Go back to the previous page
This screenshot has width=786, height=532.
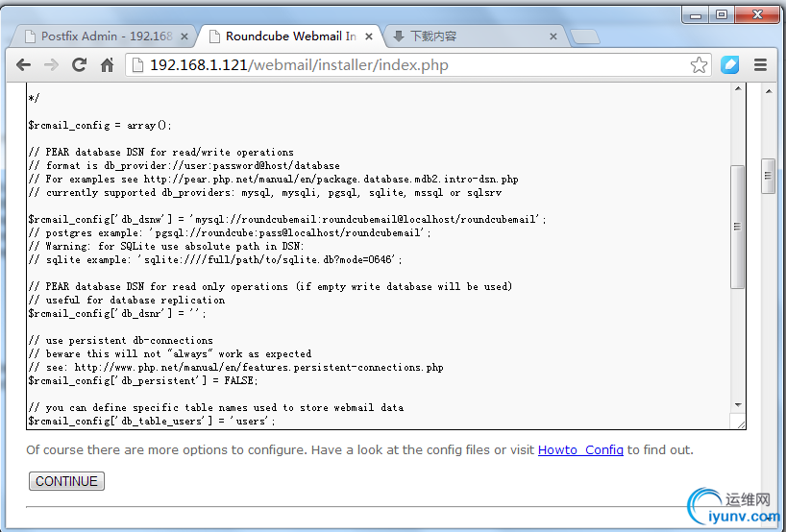click(24, 65)
